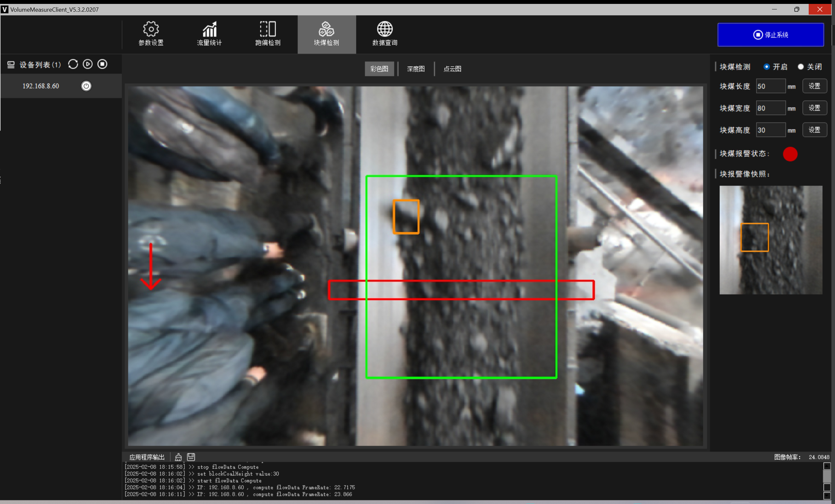Screen dimensions: 835x504
Task: Click the stop-all icon in device list
Action: pos(102,64)
